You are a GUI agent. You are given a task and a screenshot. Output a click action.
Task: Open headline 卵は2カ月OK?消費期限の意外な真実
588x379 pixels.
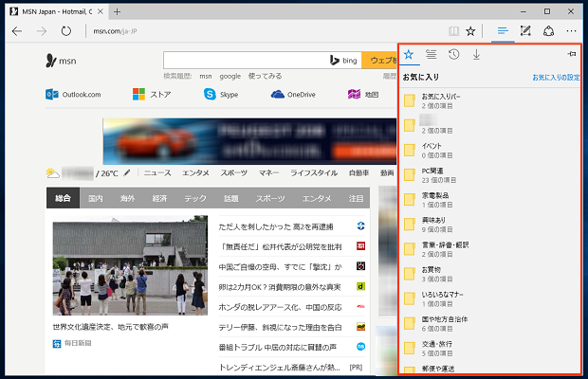click(x=280, y=287)
